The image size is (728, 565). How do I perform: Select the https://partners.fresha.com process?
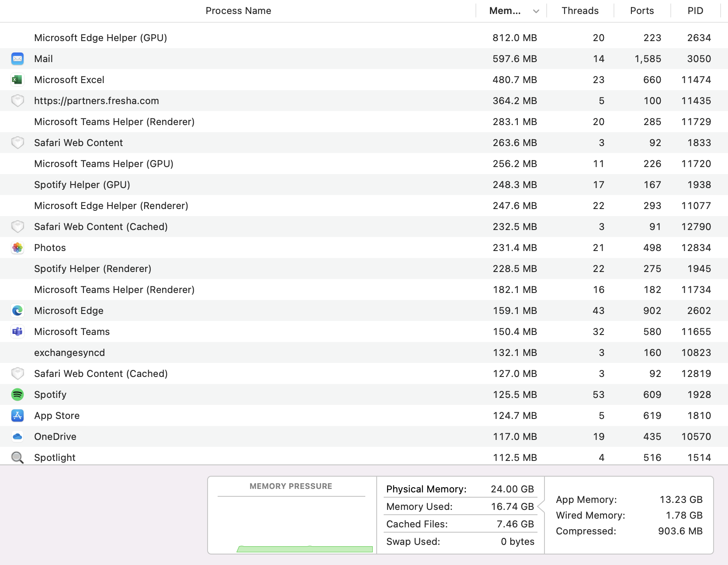click(x=97, y=101)
